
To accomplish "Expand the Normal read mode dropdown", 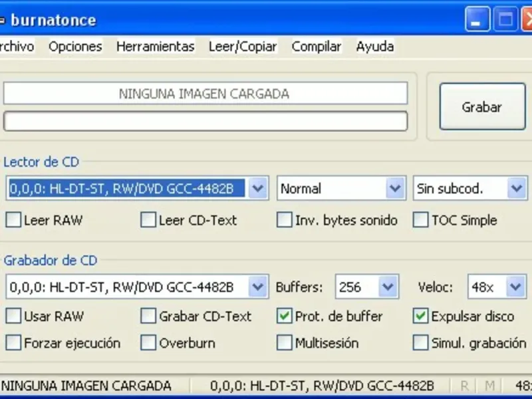I will 395,188.
